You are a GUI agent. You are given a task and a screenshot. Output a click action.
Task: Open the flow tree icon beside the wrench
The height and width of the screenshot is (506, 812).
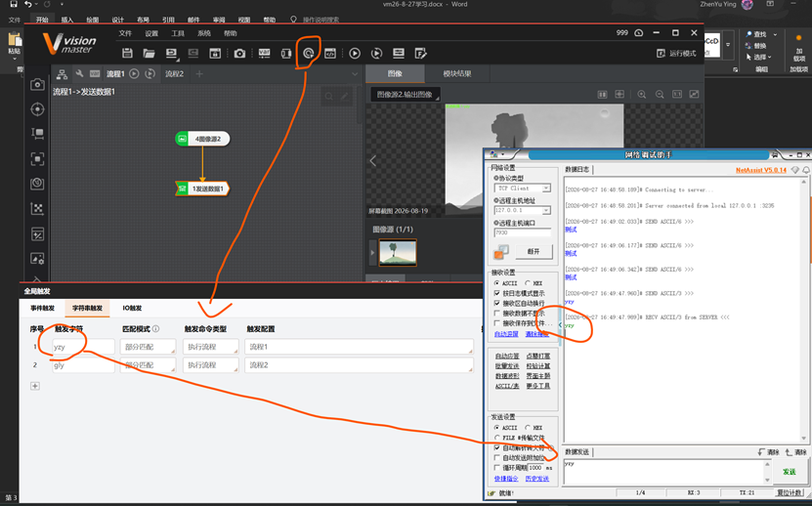tap(63, 74)
